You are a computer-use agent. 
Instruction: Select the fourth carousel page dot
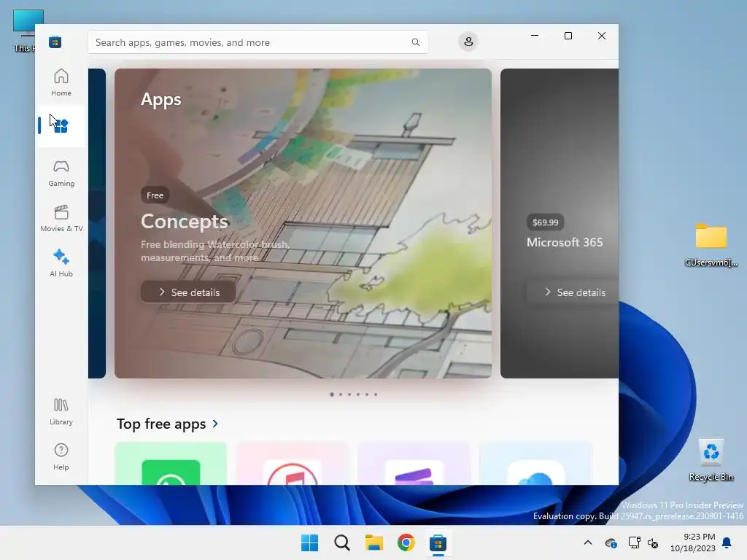(x=358, y=394)
